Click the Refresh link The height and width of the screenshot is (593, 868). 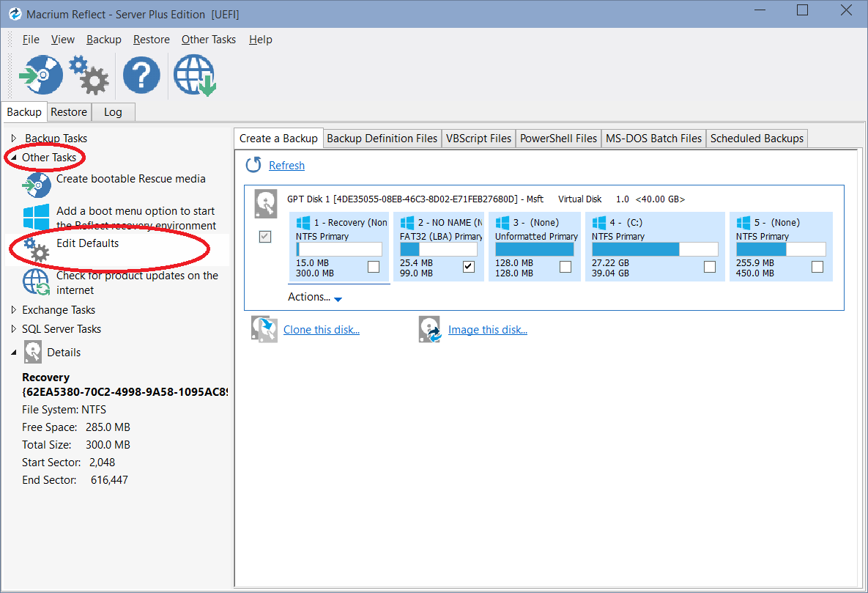pyautogui.click(x=286, y=165)
